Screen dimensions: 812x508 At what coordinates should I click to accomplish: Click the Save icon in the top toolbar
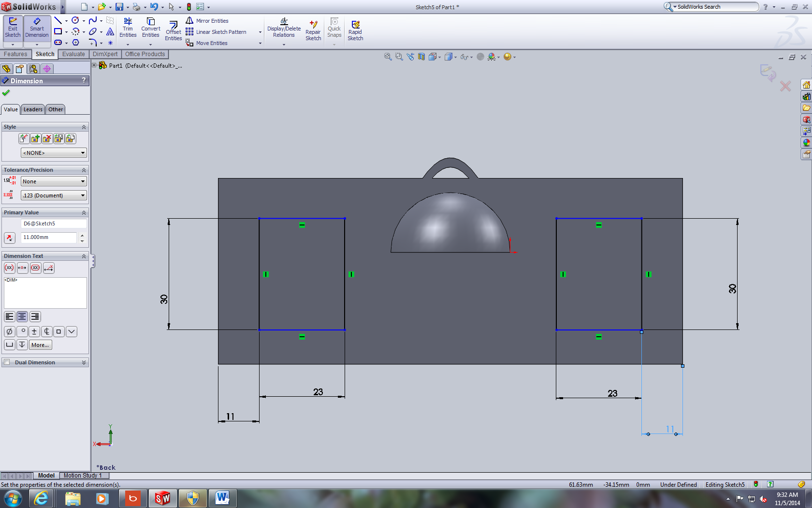pos(119,7)
